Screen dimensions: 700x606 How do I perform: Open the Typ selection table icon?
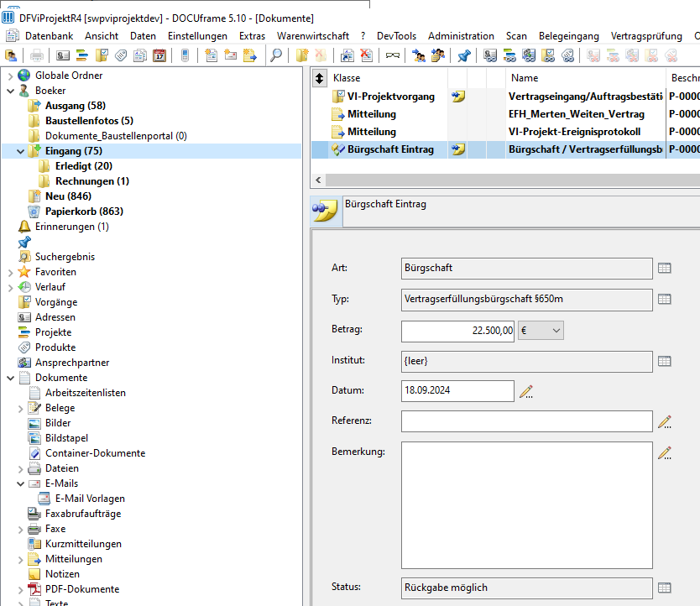click(x=664, y=299)
